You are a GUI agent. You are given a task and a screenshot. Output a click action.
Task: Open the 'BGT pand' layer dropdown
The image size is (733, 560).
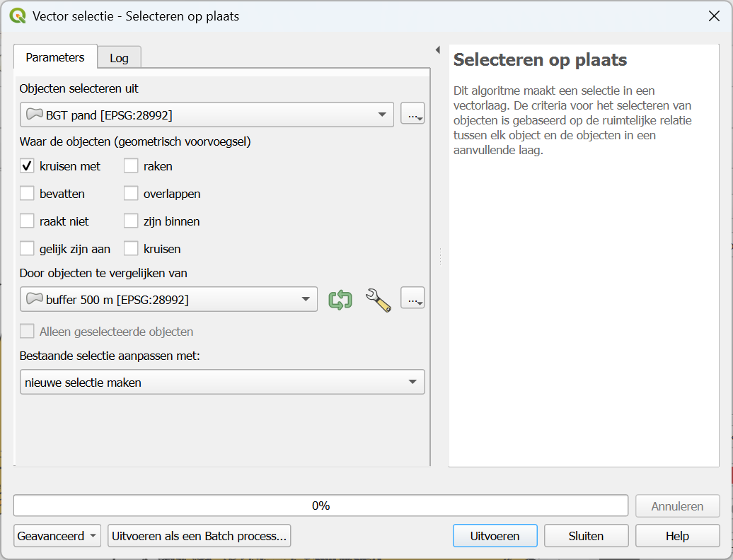pyautogui.click(x=207, y=115)
